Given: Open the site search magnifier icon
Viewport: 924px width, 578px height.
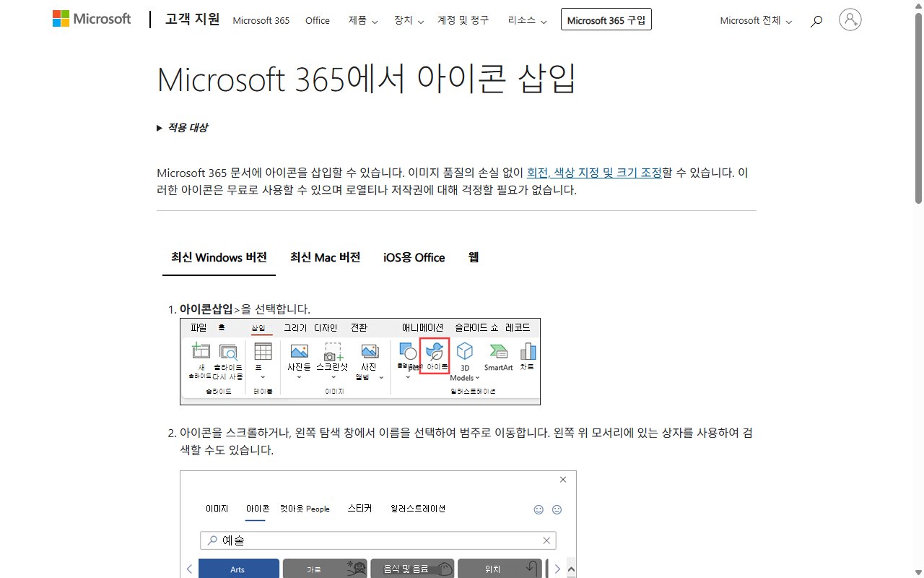Looking at the screenshot, I should [x=816, y=21].
